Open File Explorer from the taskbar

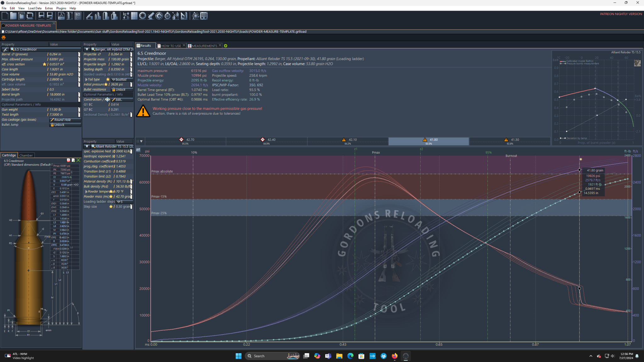(x=339, y=356)
